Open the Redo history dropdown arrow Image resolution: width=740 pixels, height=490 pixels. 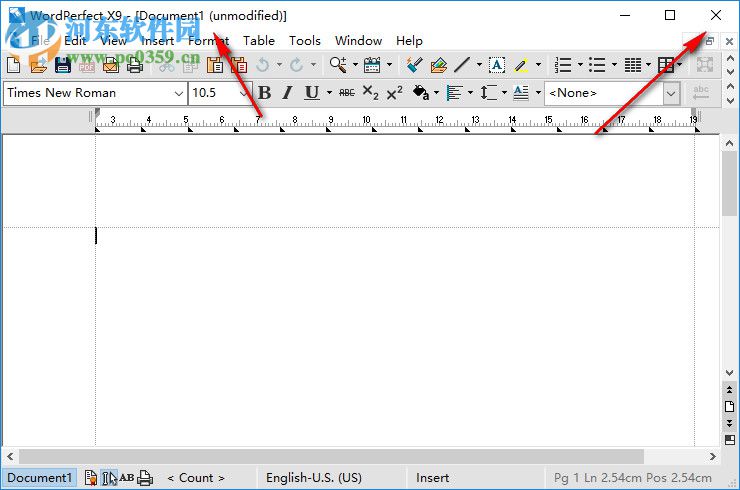(313, 64)
